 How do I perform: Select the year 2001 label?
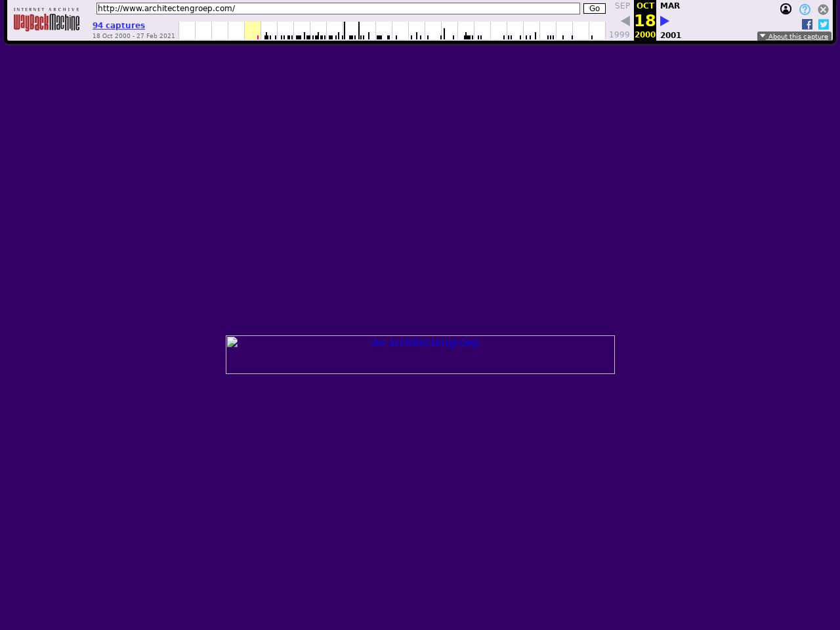[x=671, y=35]
